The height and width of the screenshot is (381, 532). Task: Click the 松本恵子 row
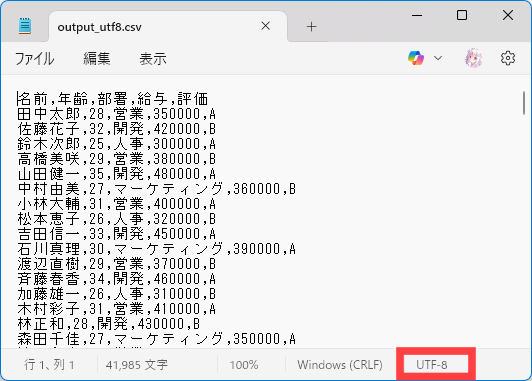(117, 218)
